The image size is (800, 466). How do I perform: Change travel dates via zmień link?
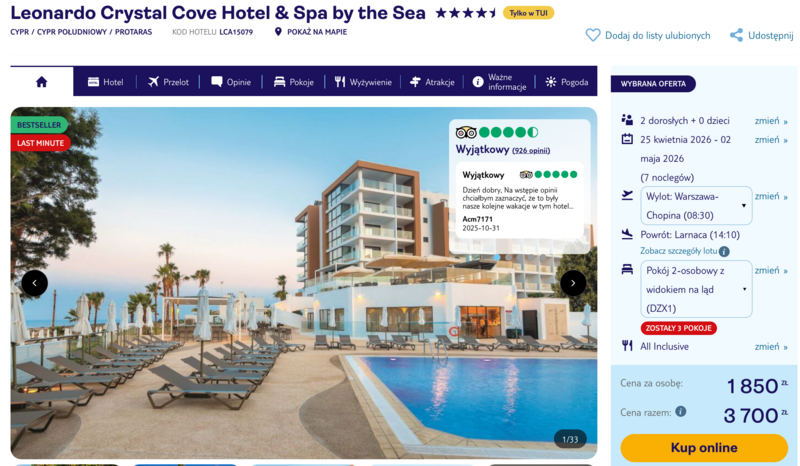771,140
